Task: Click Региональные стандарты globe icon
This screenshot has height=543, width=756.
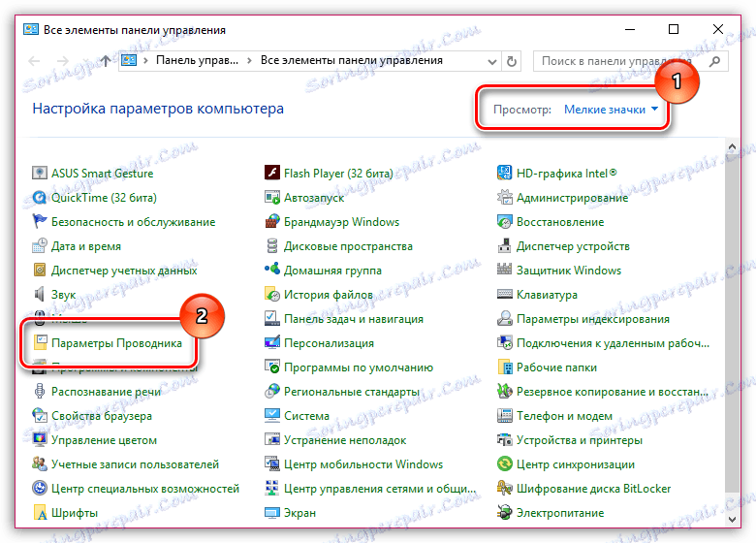Action: 272,391
